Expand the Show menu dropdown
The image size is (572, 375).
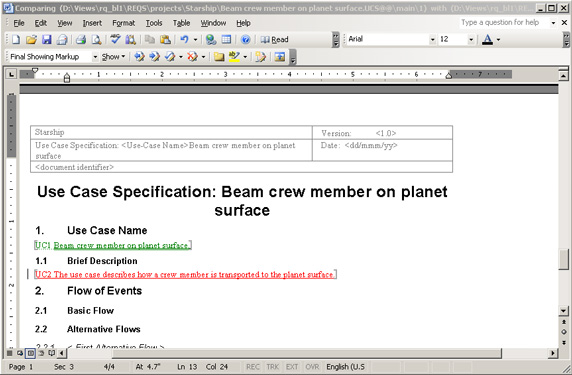113,57
